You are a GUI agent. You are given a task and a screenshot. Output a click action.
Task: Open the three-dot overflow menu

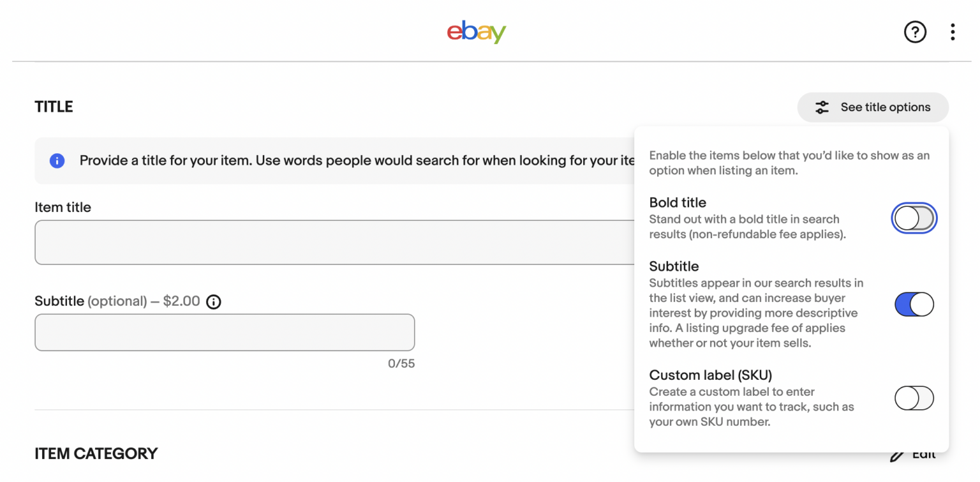953,32
